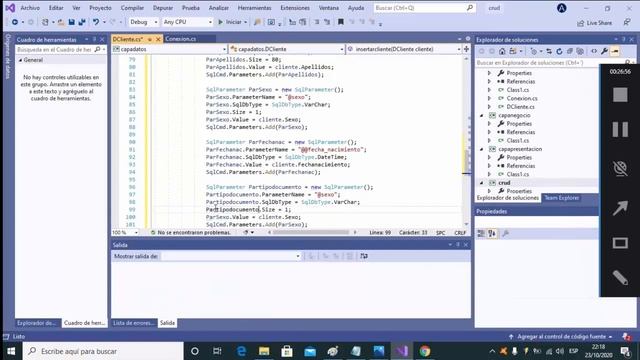Switch to the Team Explorer tab

562,198
